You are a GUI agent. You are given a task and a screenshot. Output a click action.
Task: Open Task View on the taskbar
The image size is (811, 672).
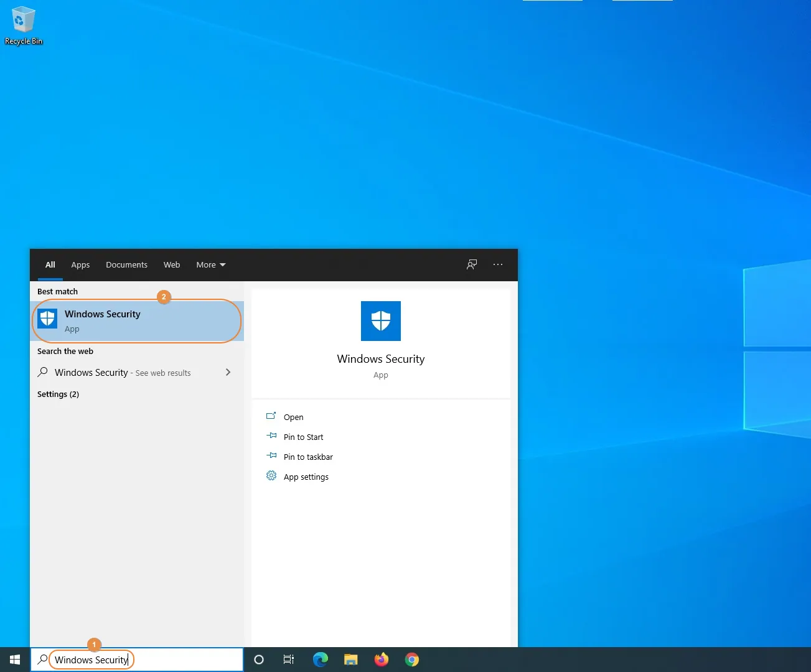(x=289, y=660)
